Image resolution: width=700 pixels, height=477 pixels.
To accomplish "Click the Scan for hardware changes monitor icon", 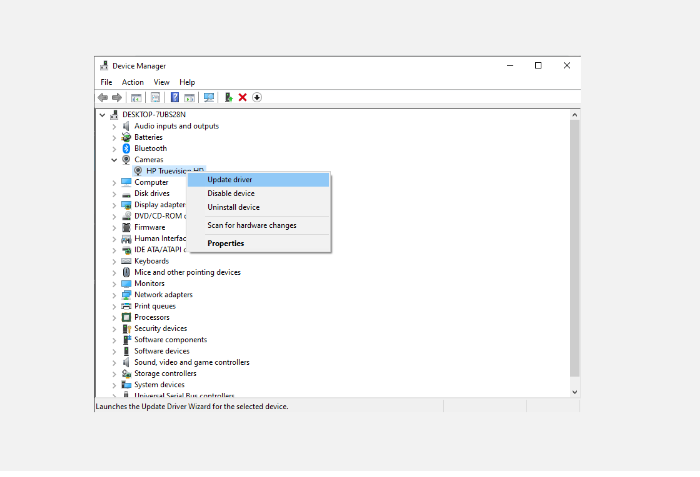I will pos(209,97).
